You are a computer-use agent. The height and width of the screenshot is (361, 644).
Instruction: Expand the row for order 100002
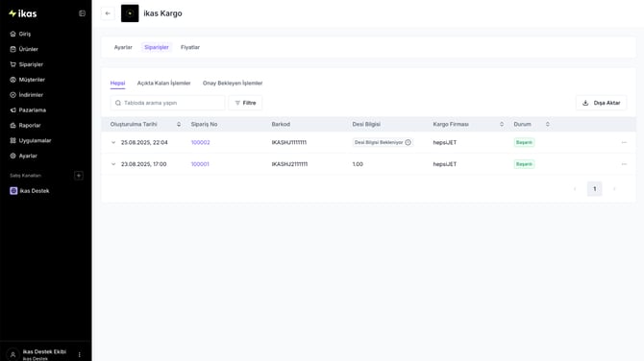tap(113, 142)
